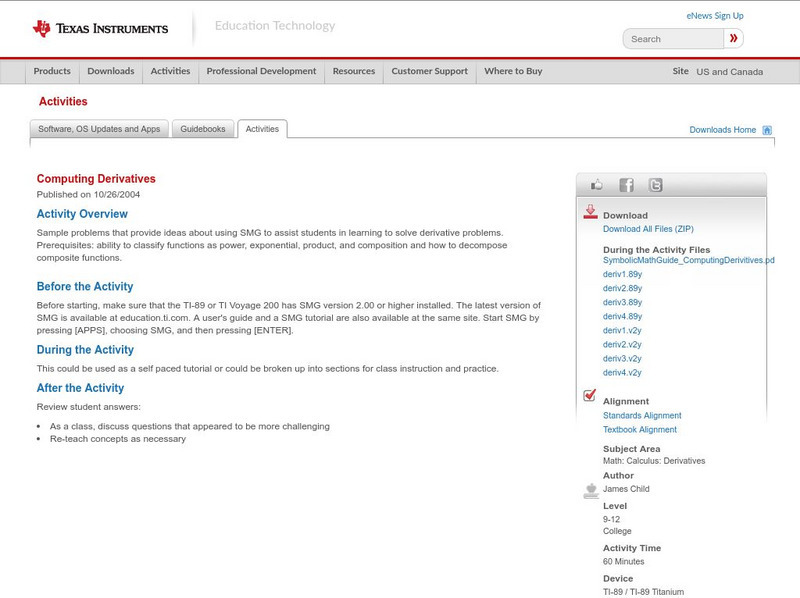
Task: Switch to Software, OS Updates and Apps tab
Action: [99, 129]
